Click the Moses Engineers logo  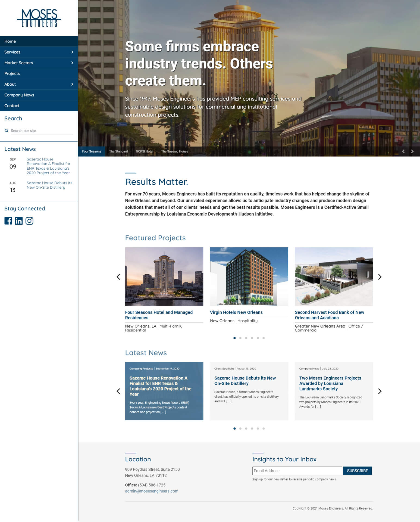click(x=39, y=18)
